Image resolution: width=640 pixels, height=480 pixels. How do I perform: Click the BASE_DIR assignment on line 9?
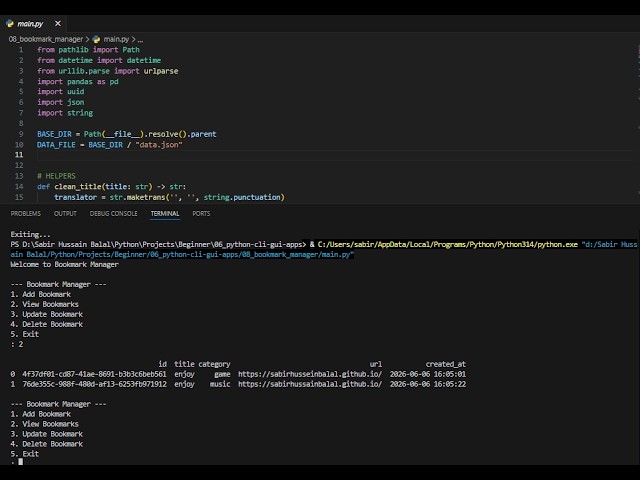(127, 134)
